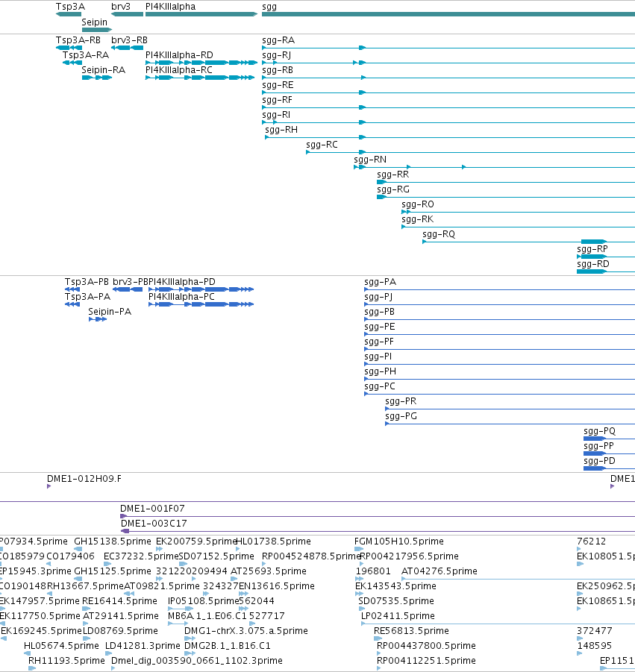Select the LP02411.5prime EST label

tap(398, 616)
